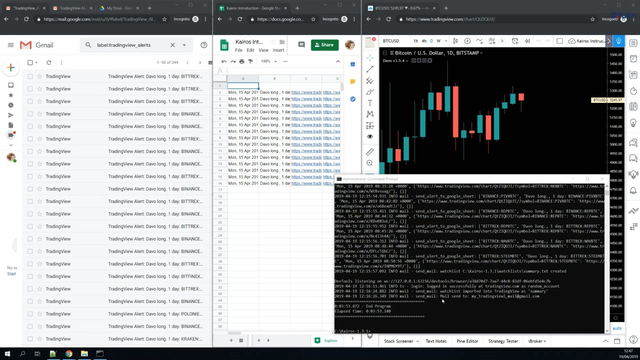Select Paint format in Sheets toolbar

[251, 61]
